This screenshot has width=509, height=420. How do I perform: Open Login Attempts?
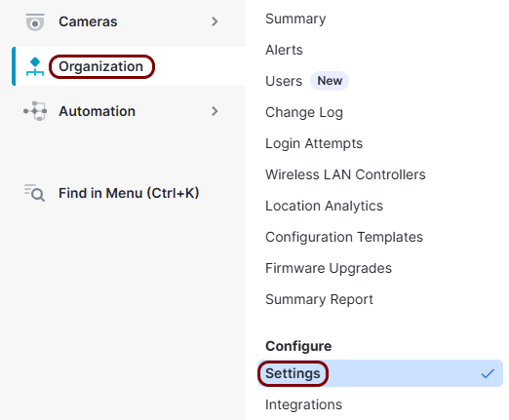314,143
